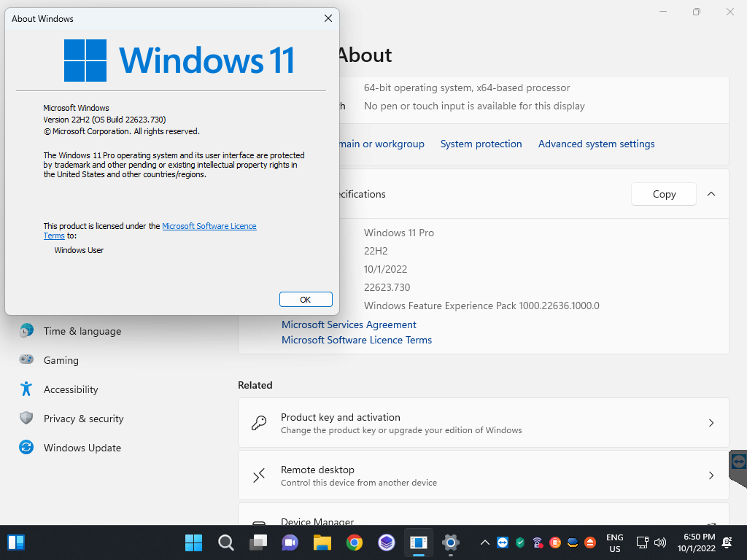Open the Domain or workgroup link
747x560 pixels.
tap(382, 144)
